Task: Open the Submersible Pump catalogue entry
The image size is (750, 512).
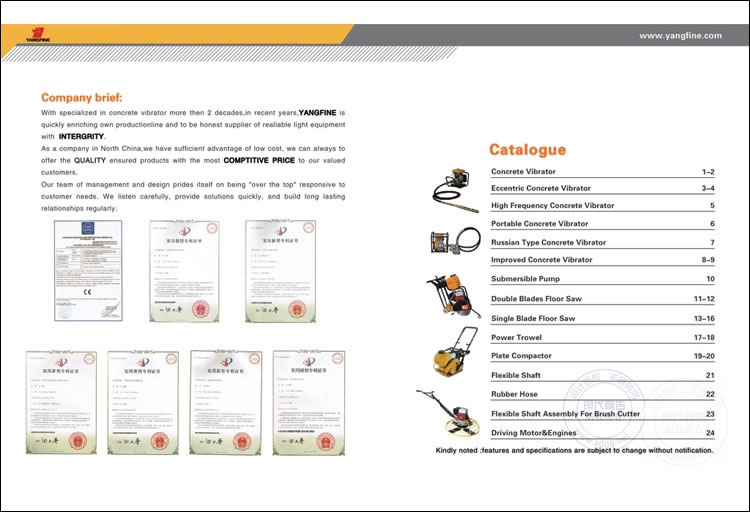Action: click(525, 279)
